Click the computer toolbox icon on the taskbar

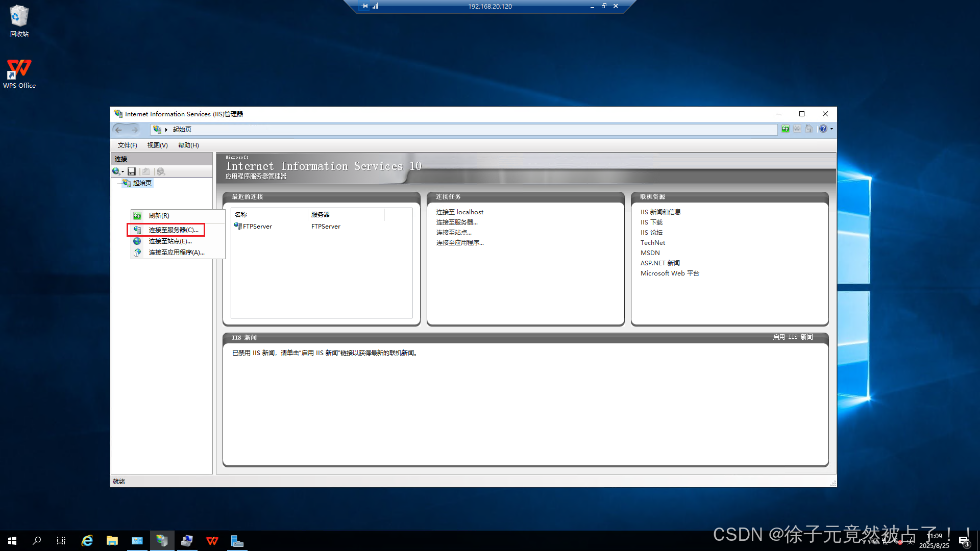click(x=187, y=541)
